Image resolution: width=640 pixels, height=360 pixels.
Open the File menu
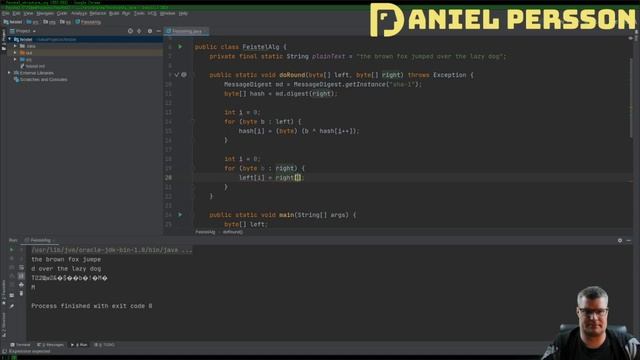(x=6, y=13)
